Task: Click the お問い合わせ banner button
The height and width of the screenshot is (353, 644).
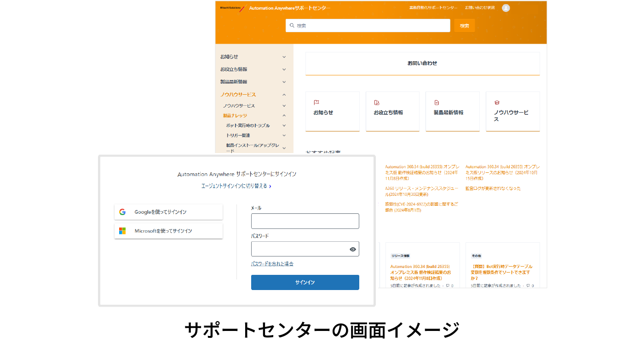Action: (423, 63)
